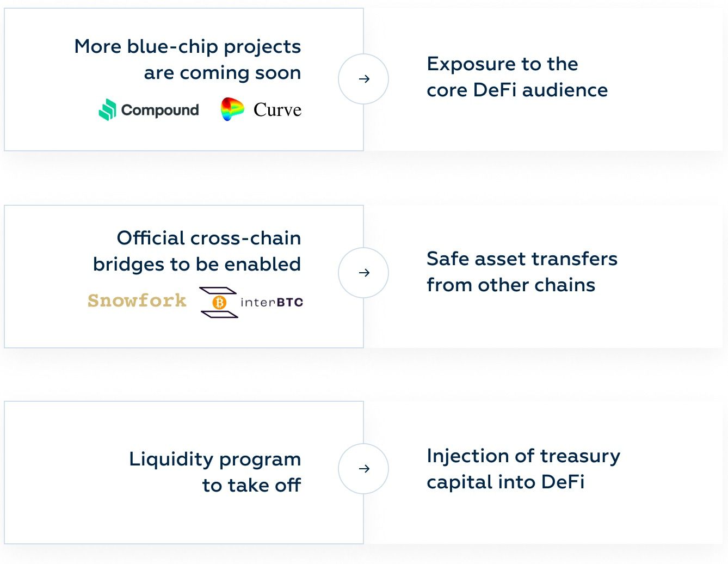Open the Curve wordmark link
The width and height of the screenshot is (728, 564).
click(x=277, y=110)
